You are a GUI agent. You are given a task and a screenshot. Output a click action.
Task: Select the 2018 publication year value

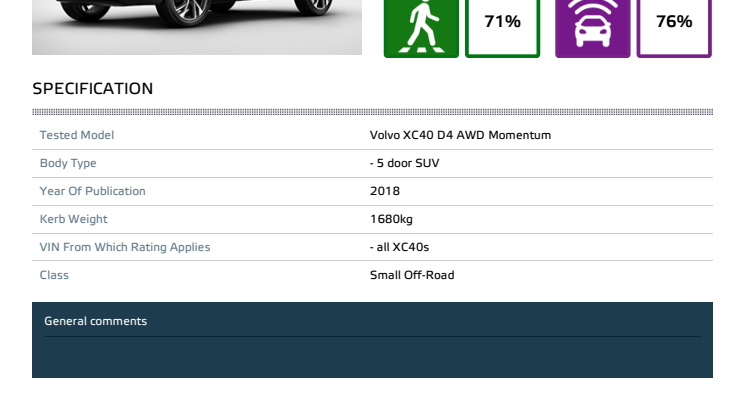pos(385,191)
